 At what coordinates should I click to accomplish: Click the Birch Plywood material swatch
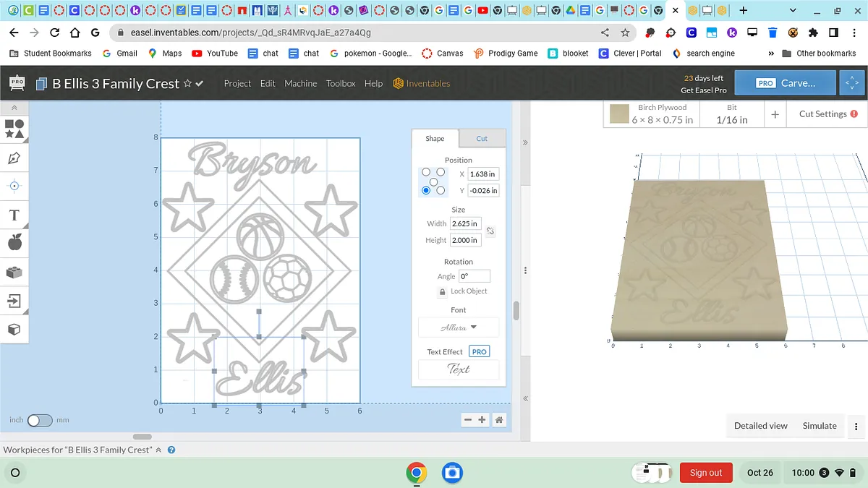click(x=619, y=114)
